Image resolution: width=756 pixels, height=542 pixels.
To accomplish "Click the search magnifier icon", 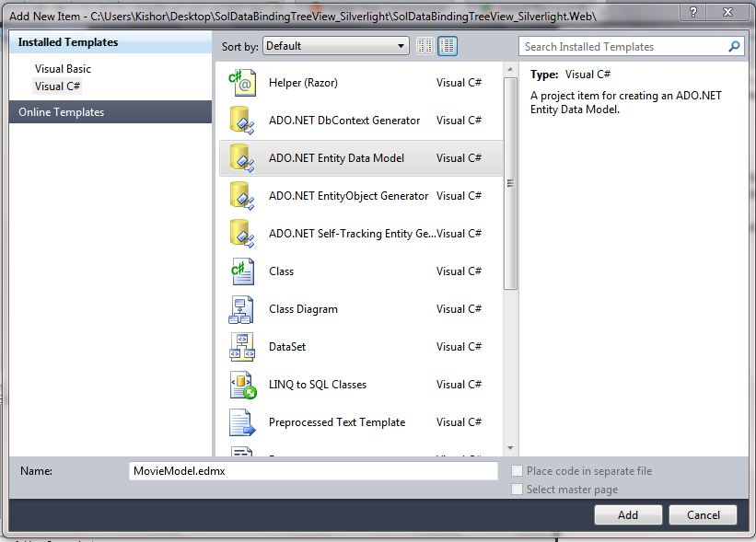I will (x=734, y=46).
